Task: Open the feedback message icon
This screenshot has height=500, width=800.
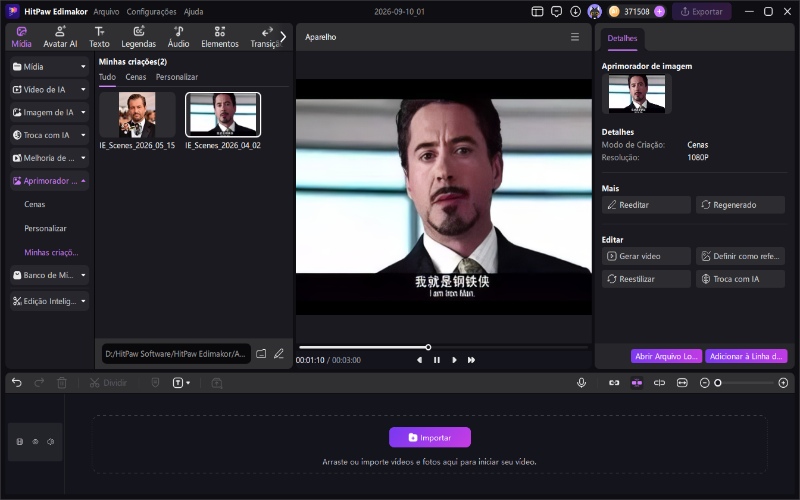Action: [557, 11]
